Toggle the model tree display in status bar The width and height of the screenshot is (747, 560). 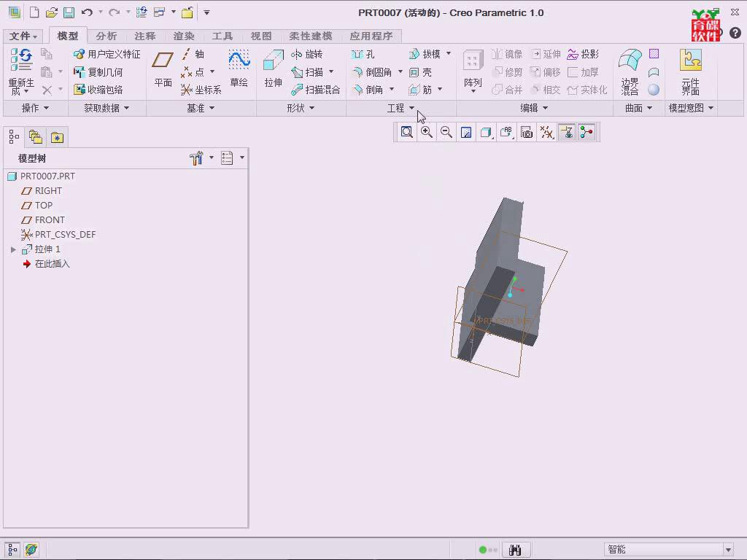(x=12, y=550)
